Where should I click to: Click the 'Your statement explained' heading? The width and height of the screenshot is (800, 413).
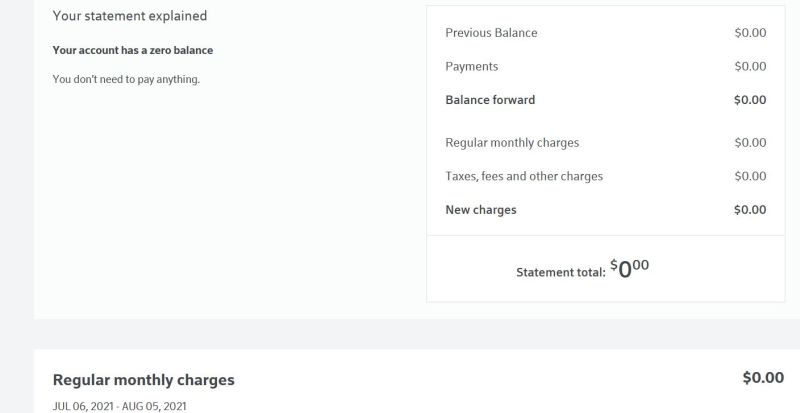[130, 16]
